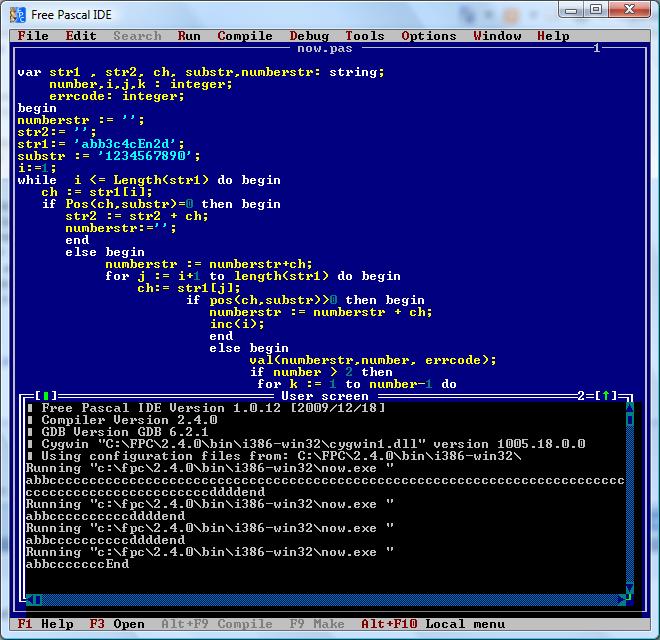Click the horizontal scrollbar left arrow in User screen

coord(30,600)
